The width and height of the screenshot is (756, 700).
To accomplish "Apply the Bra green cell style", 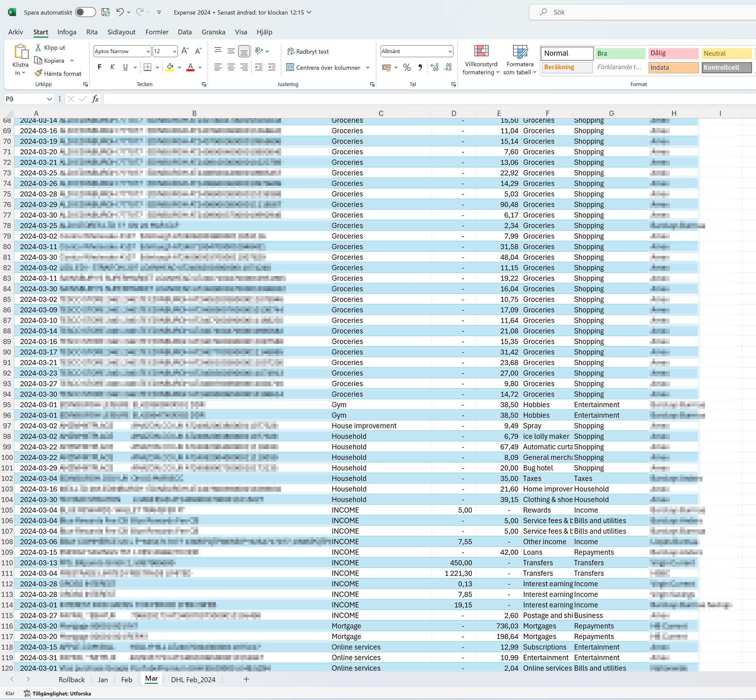I will coord(620,54).
